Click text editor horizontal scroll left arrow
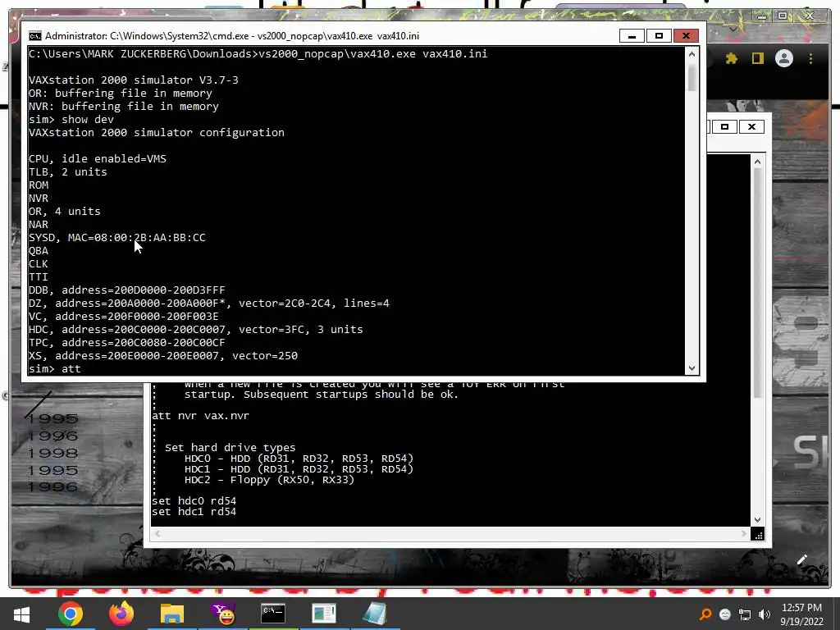The width and height of the screenshot is (840, 630). click(x=157, y=533)
